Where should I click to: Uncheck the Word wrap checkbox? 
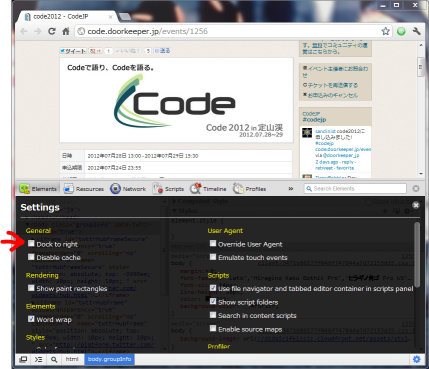[31, 319]
